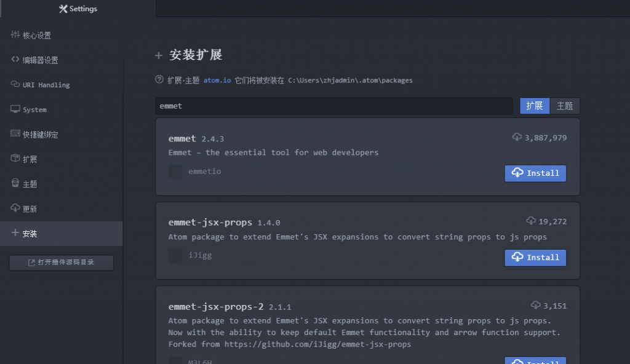Viewport: 630px width, 364px height.
Task: Switch search to themes (主题) toggle
Action: click(565, 106)
